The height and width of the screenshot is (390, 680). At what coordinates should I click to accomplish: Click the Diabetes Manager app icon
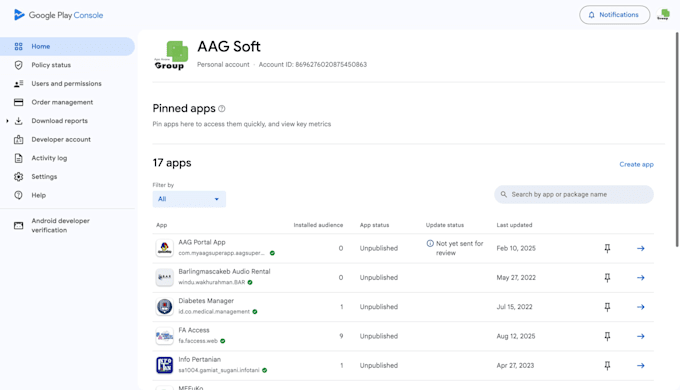pos(164,307)
